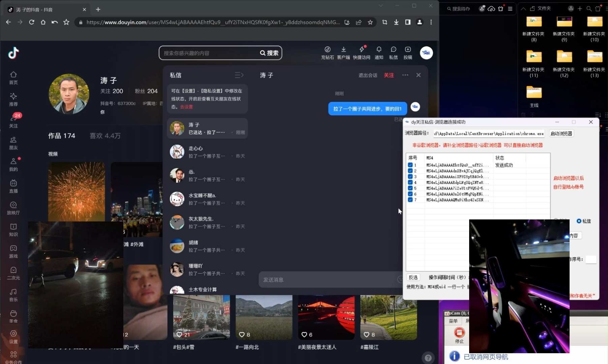The width and height of the screenshot is (608, 364).
Task: Open the 新建文件夹 (8) folder
Action: pyautogui.click(x=534, y=29)
